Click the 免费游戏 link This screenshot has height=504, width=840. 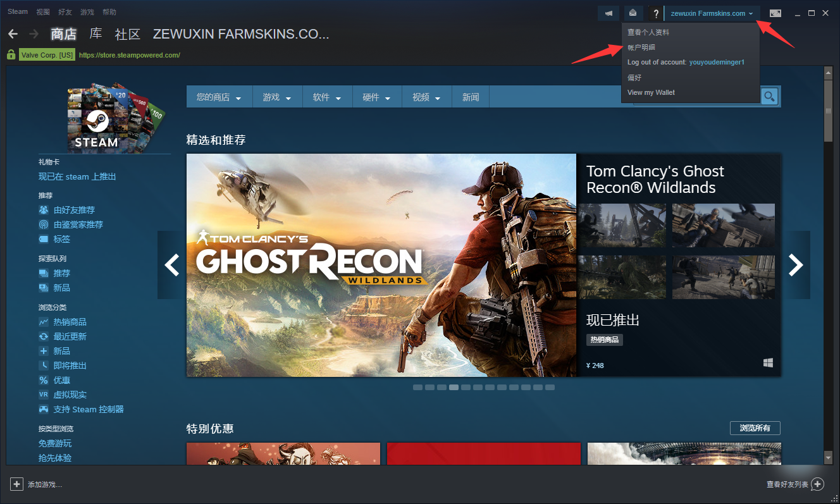coord(55,444)
